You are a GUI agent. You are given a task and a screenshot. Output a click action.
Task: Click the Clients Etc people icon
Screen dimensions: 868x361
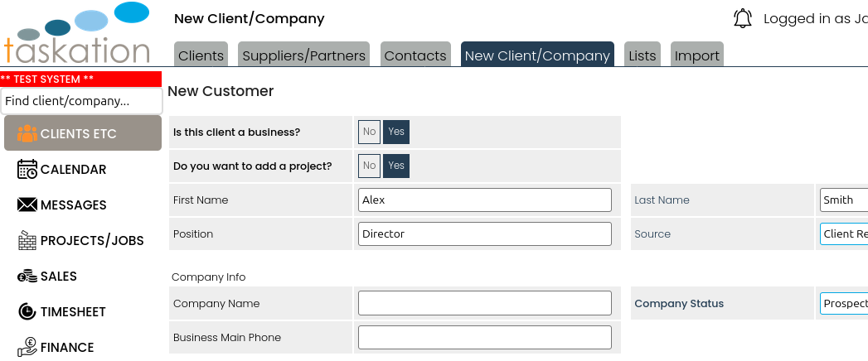27,133
